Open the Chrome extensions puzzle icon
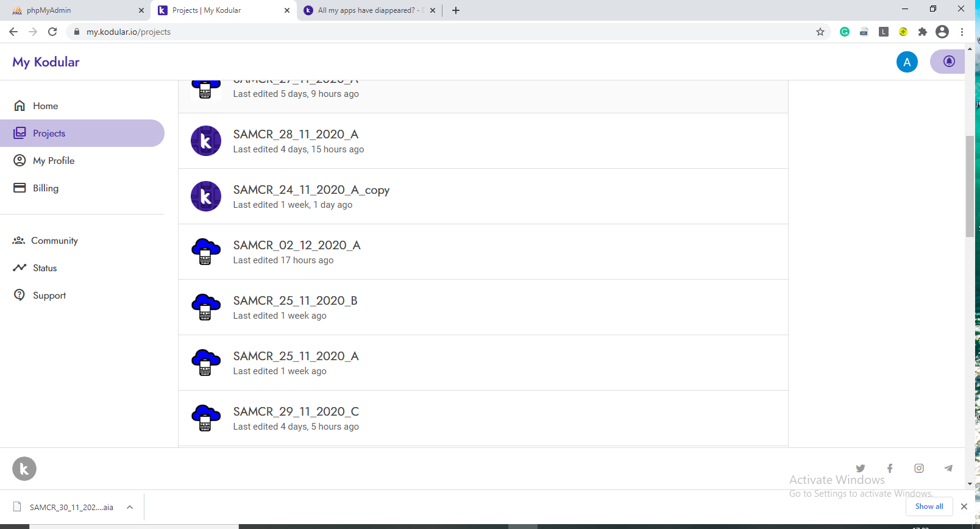 click(923, 32)
